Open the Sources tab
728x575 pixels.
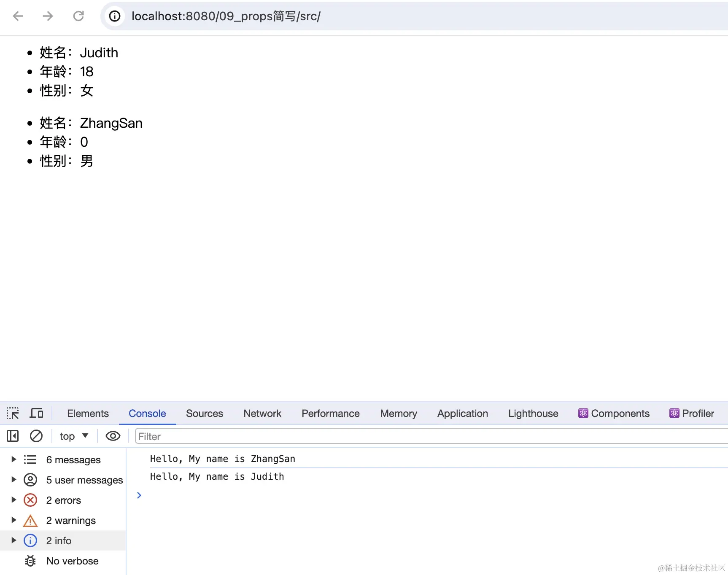pos(205,413)
